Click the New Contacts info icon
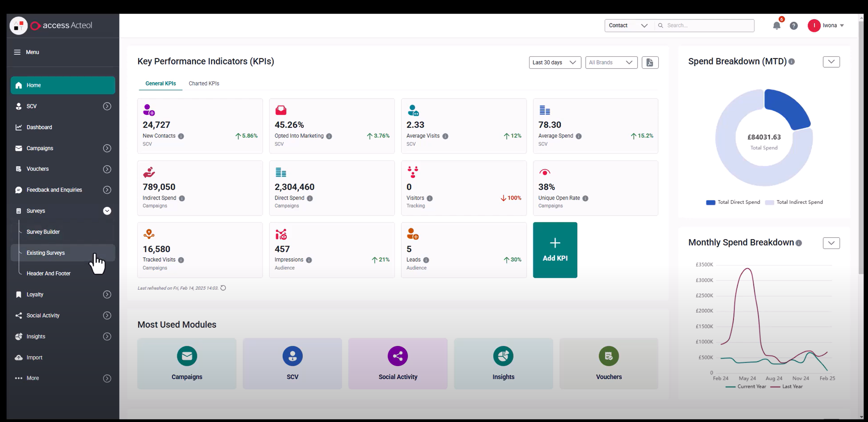The image size is (868, 422). point(181,136)
